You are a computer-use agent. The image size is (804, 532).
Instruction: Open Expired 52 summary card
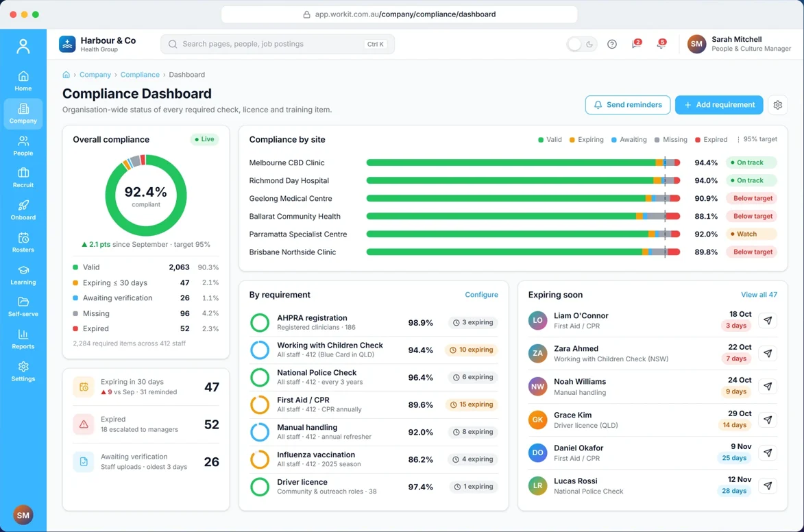pos(145,424)
